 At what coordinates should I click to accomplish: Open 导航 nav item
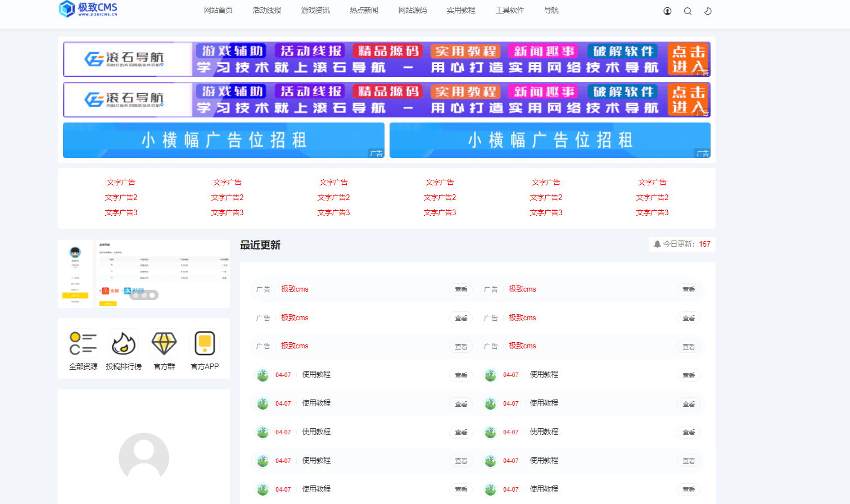pos(551,10)
